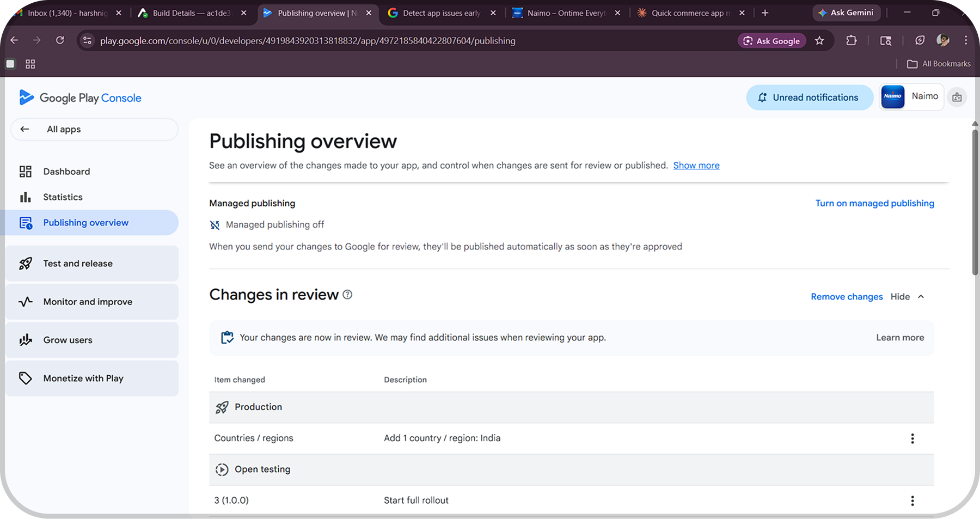Collapse Changes in review with Hide
The height and width of the screenshot is (519, 980).
tap(907, 297)
